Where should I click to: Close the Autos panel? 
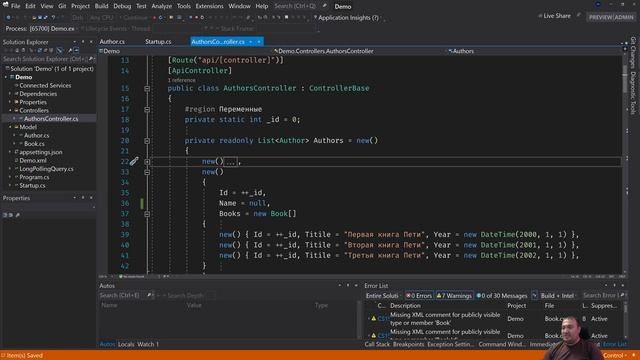tap(356, 286)
